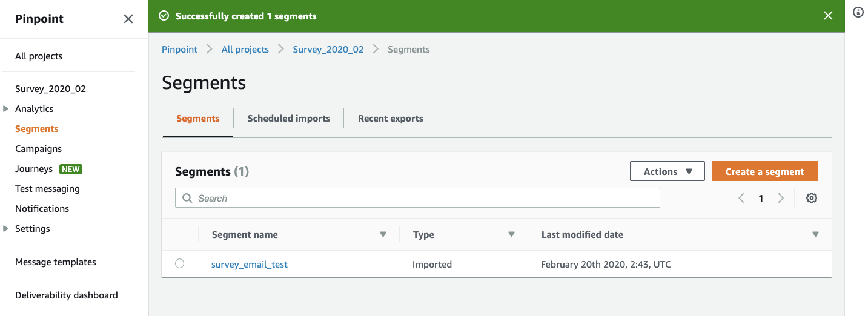Screen dimensions: 868x316
Task: Click the Type column header
Action: coord(423,234)
